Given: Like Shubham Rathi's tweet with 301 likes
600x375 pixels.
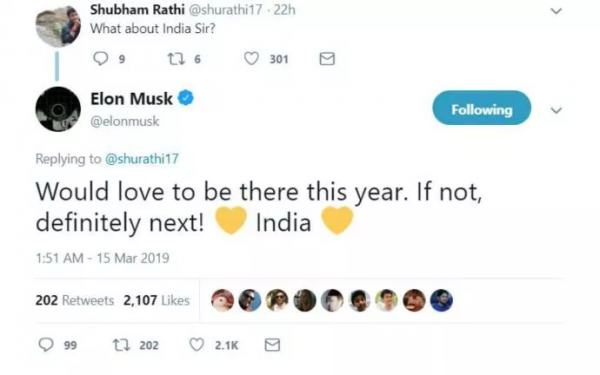Looking at the screenshot, I should [251, 59].
